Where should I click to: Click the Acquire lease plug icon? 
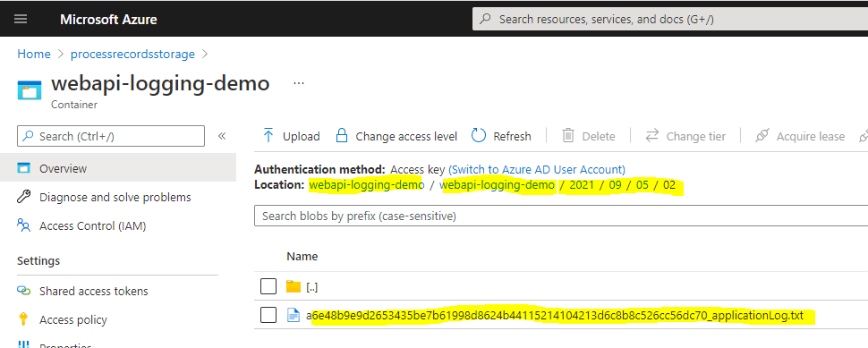[x=762, y=136]
